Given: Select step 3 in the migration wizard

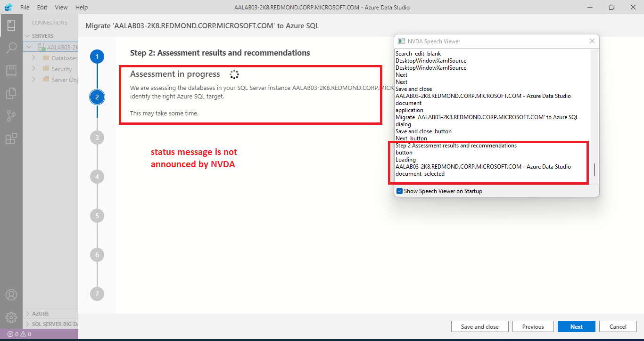Looking at the screenshot, I should point(97,137).
